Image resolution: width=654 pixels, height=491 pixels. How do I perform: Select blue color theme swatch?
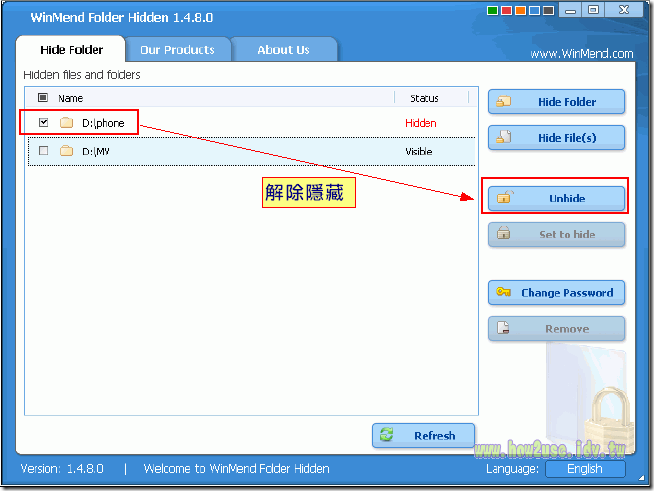(534, 10)
